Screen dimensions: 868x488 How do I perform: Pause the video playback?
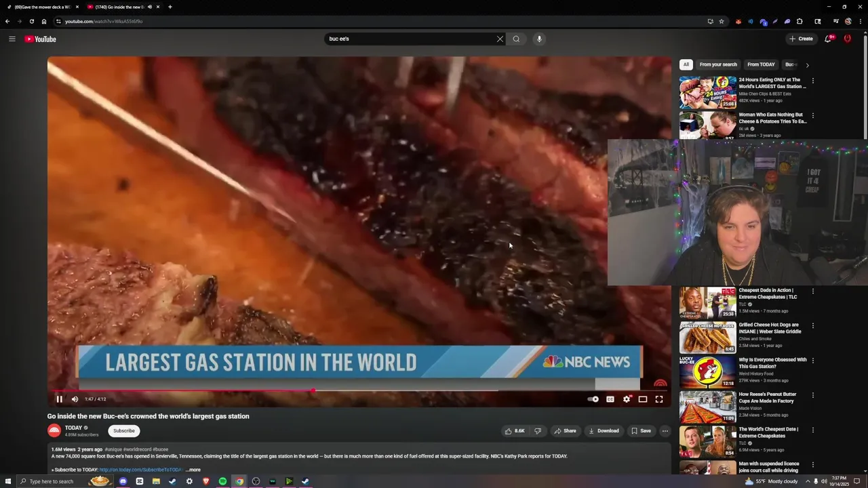[59, 399]
